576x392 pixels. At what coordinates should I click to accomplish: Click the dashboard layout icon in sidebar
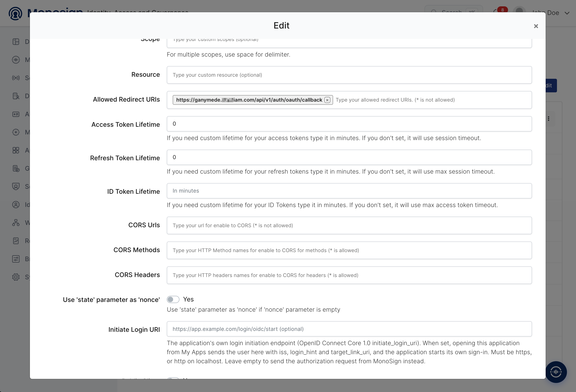16,42
